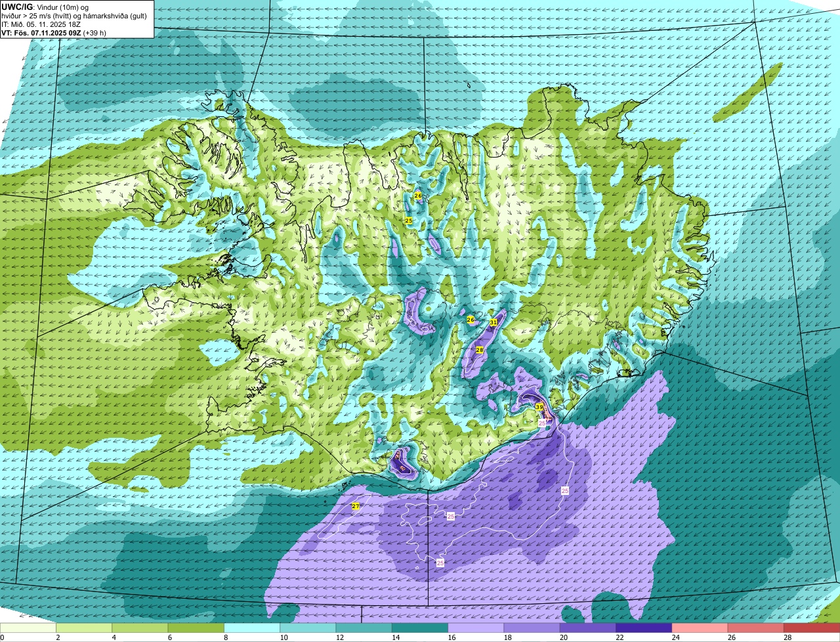Click the pale yellow 0–2 m/s legend swatch
This screenshot has height=642, width=840.
pos(28,628)
